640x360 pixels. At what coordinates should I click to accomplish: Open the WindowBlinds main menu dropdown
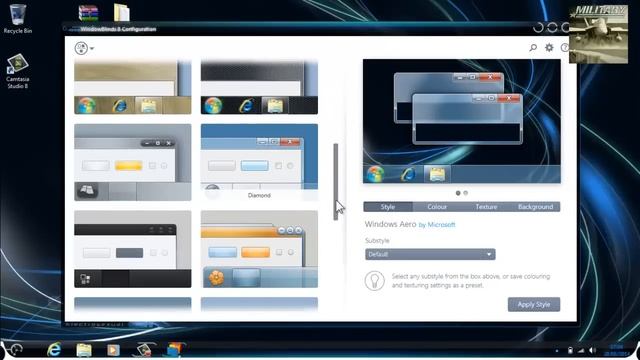pos(84,48)
